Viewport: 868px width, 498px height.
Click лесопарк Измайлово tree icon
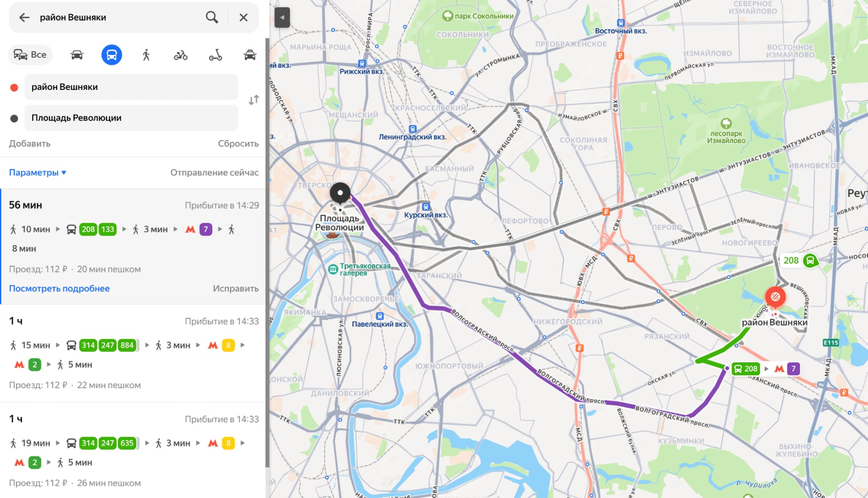(x=726, y=123)
